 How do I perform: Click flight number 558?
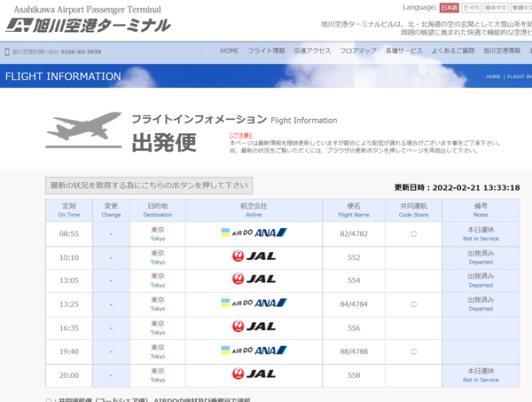(354, 375)
